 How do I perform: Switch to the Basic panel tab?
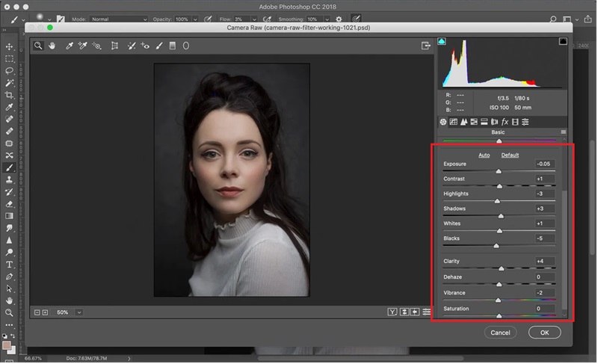click(443, 122)
